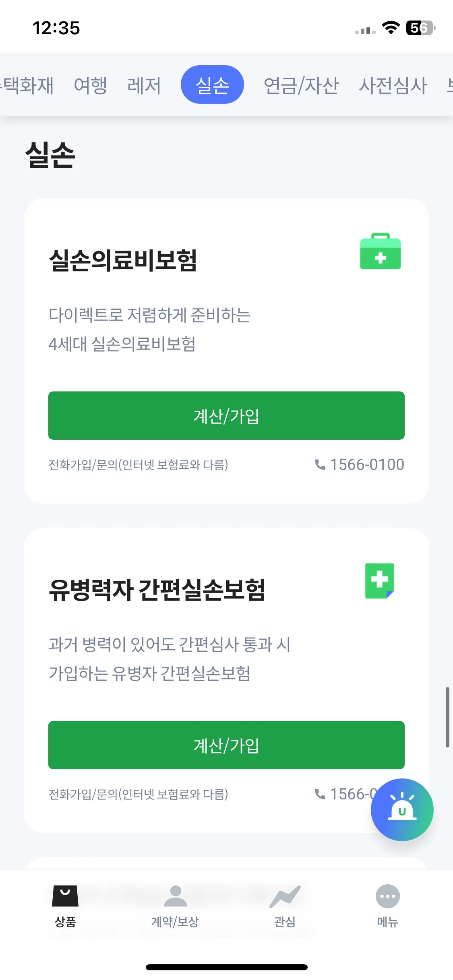Open the 유병력자 간편실손보험 card title
This screenshot has width=453, height=980.
coord(157,590)
